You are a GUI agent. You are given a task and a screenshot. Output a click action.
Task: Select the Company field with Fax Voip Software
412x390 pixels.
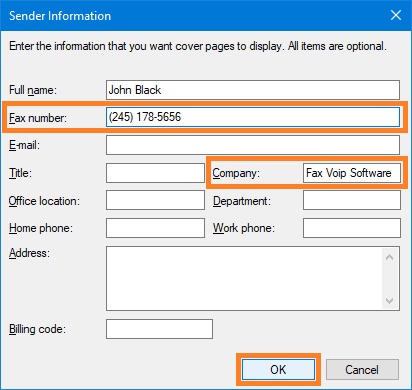tap(352, 173)
